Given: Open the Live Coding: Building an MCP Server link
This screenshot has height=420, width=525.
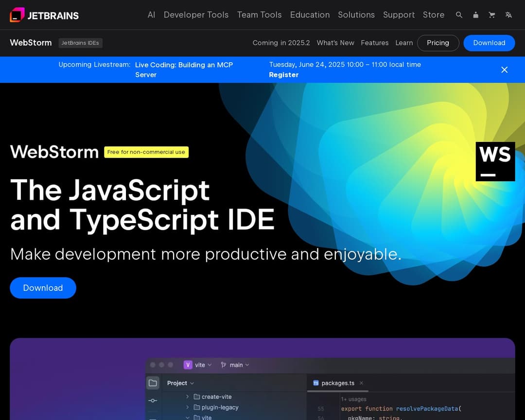Looking at the screenshot, I should pyautogui.click(x=184, y=70).
